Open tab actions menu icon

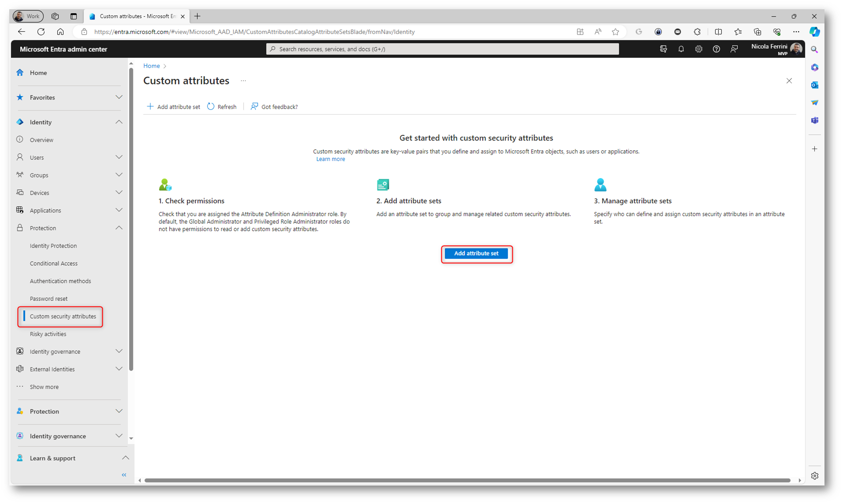(x=73, y=16)
